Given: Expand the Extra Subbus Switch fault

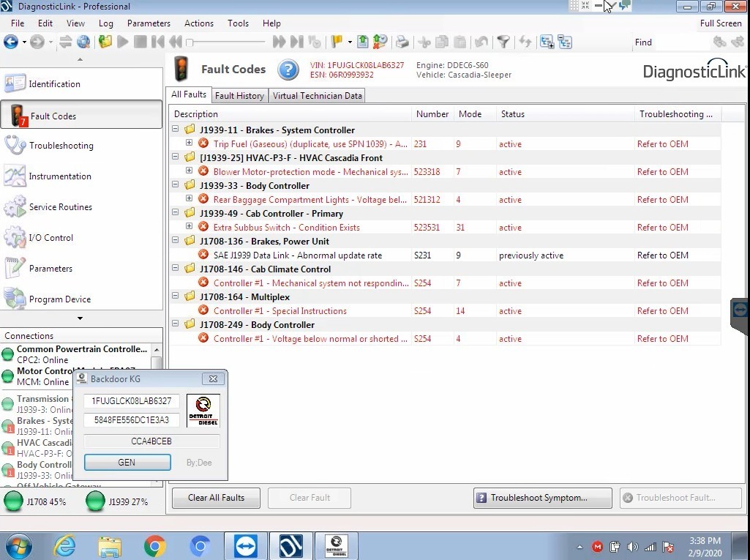Looking at the screenshot, I should tap(189, 226).
